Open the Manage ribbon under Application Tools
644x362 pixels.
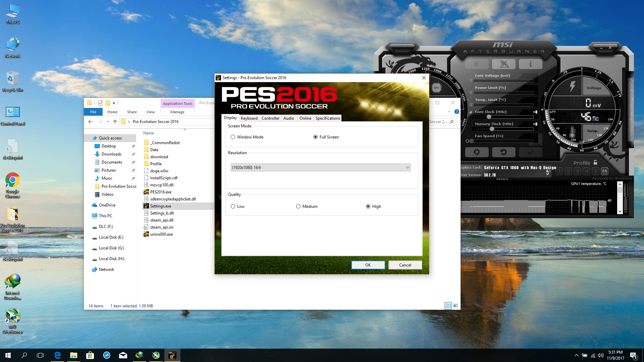[x=177, y=112]
